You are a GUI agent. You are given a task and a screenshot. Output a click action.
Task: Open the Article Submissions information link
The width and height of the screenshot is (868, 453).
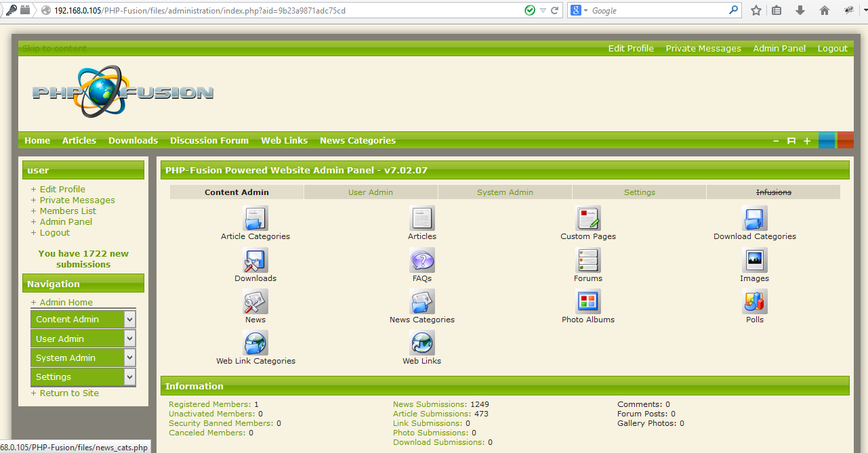432,414
